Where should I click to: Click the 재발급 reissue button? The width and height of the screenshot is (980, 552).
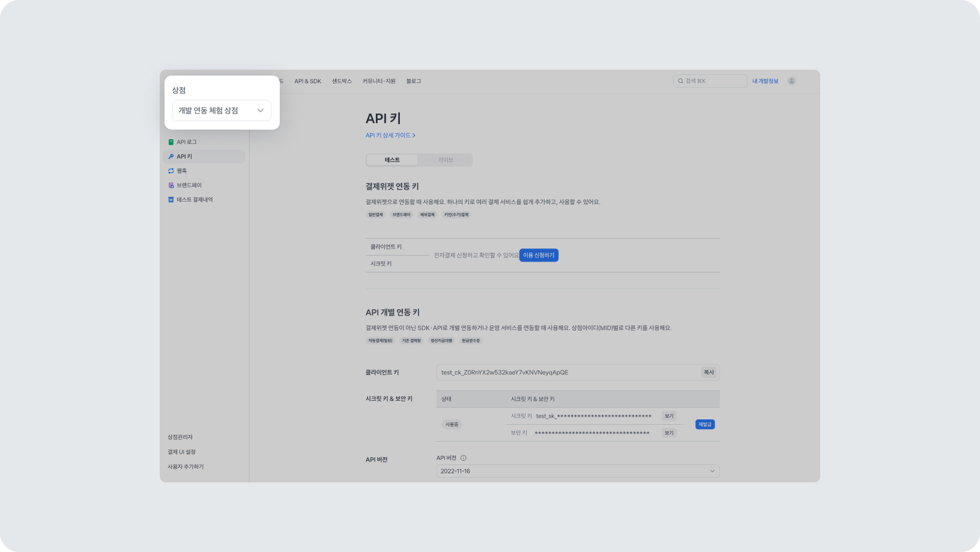[705, 424]
